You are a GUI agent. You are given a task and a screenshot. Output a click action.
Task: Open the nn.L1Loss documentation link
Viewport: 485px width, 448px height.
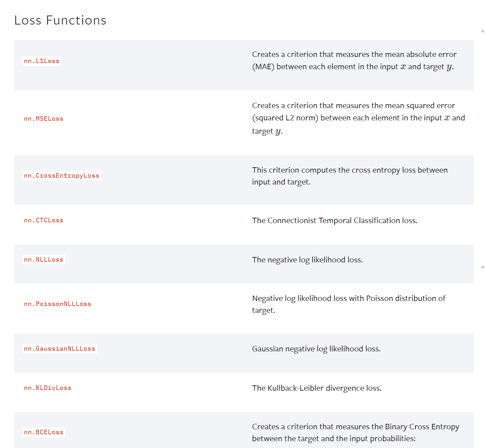pos(42,61)
